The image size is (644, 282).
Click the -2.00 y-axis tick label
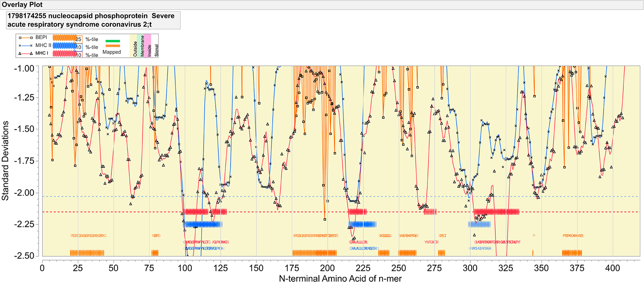tap(24, 193)
